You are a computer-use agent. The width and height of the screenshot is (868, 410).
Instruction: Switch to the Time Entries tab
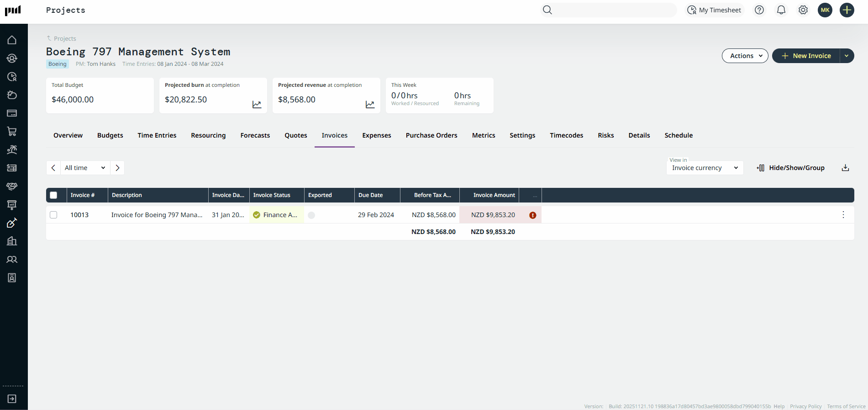pos(157,135)
